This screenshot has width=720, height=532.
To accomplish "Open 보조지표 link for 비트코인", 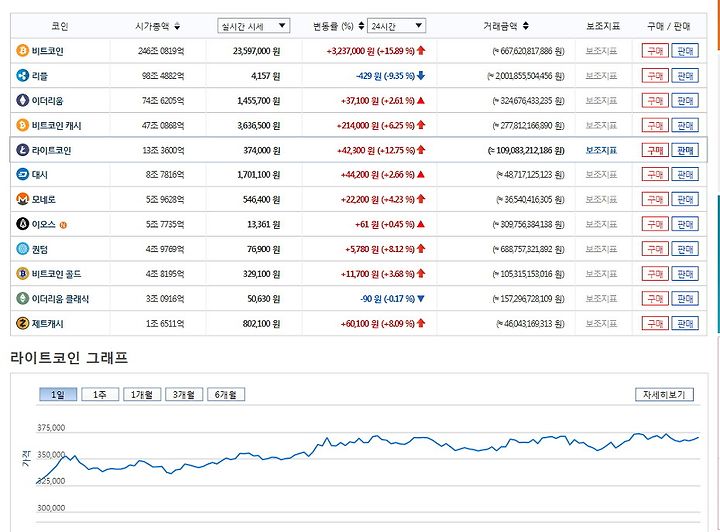I will 602,51.
